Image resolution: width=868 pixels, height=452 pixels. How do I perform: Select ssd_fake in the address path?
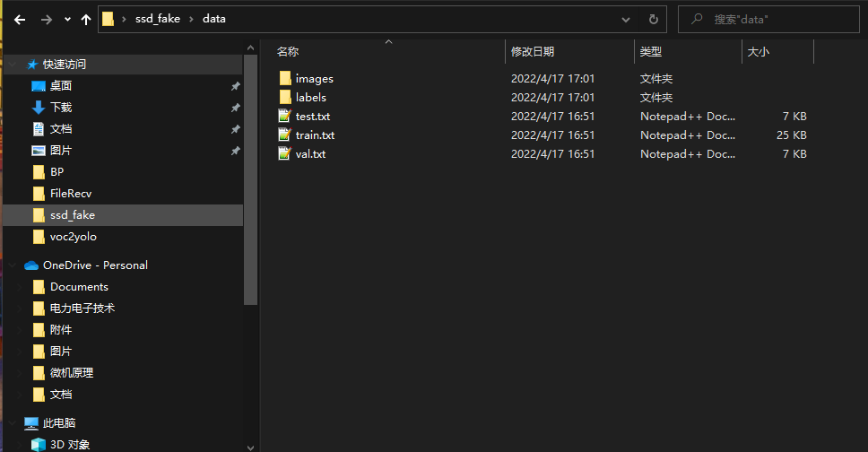pos(158,19)
